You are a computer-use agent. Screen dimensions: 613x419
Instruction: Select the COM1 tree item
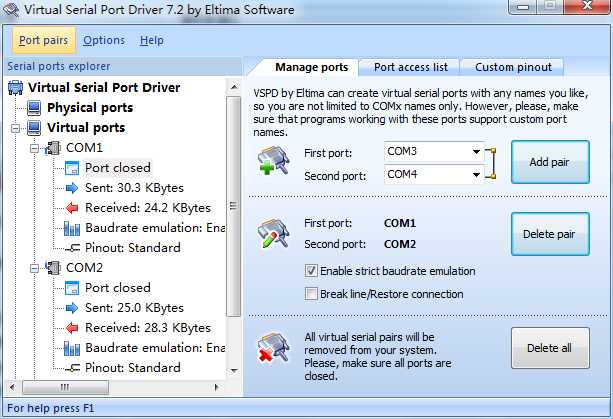click(84, 148)
